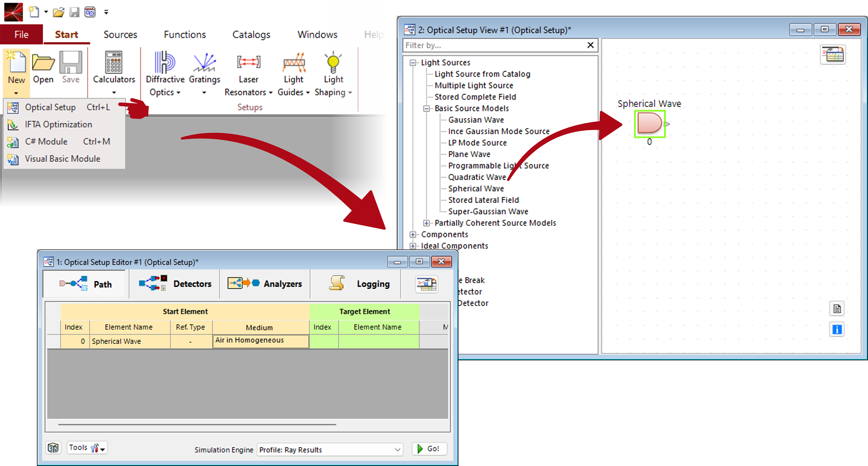The image size is (868, 466).
Task: Open the quick access toolbar customize arrow
Action: pos(106,13)
